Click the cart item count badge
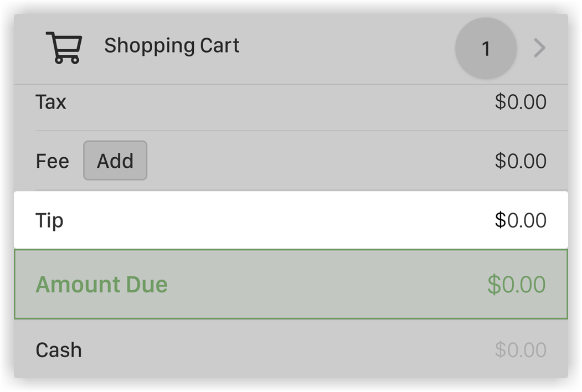Image resolution: width=582 pixels, height=392 pixels. click(485, 49)
